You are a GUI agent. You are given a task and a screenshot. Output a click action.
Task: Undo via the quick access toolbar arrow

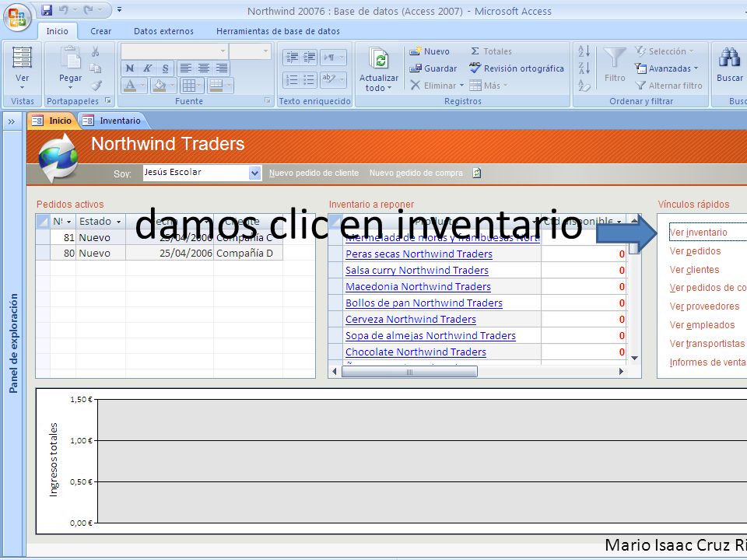[x=63, y=10]
